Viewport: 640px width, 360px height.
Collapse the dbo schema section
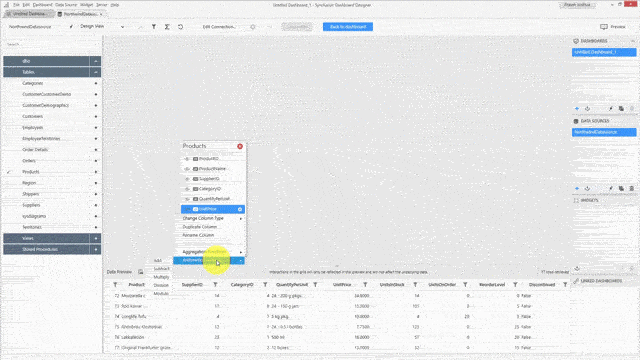pyautogui.click(x=95, y=61)
